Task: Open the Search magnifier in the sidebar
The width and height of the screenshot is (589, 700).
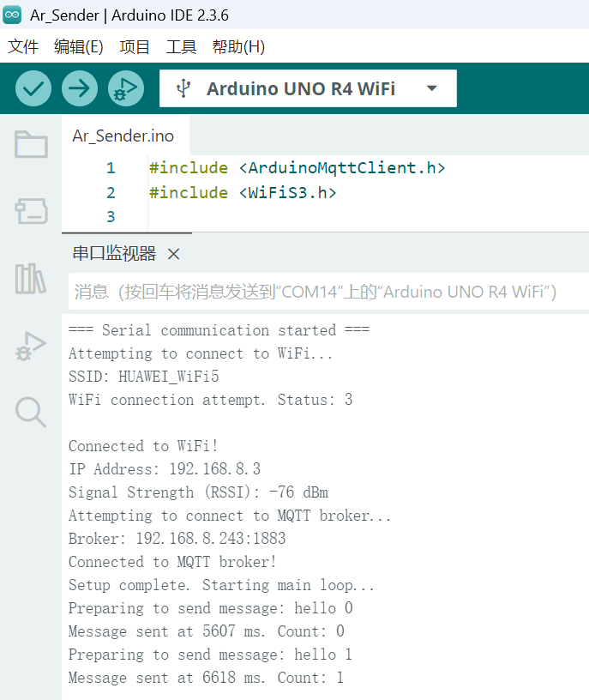Action: point(31,412)
